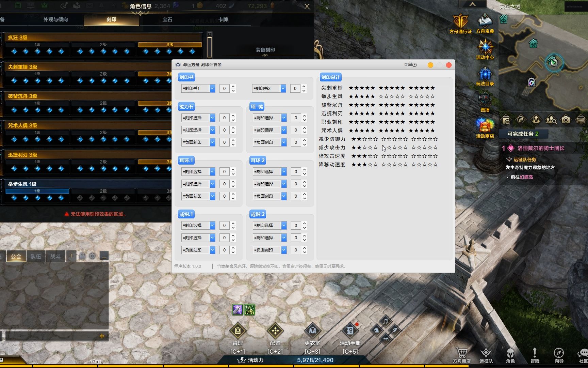Increase 刻印书2 value with stepper arrows

[x=304, y=87]
